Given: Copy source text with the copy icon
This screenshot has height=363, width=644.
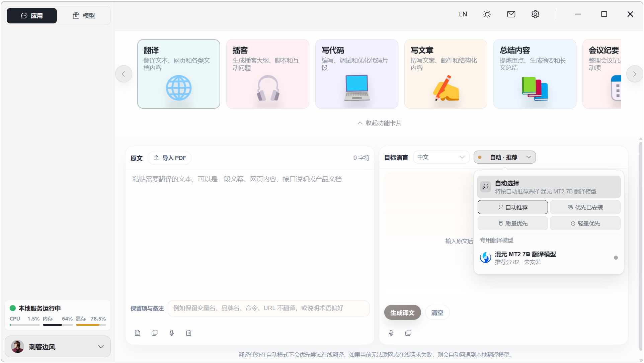Looking at the screenshot, I should [x=155, y=333].
